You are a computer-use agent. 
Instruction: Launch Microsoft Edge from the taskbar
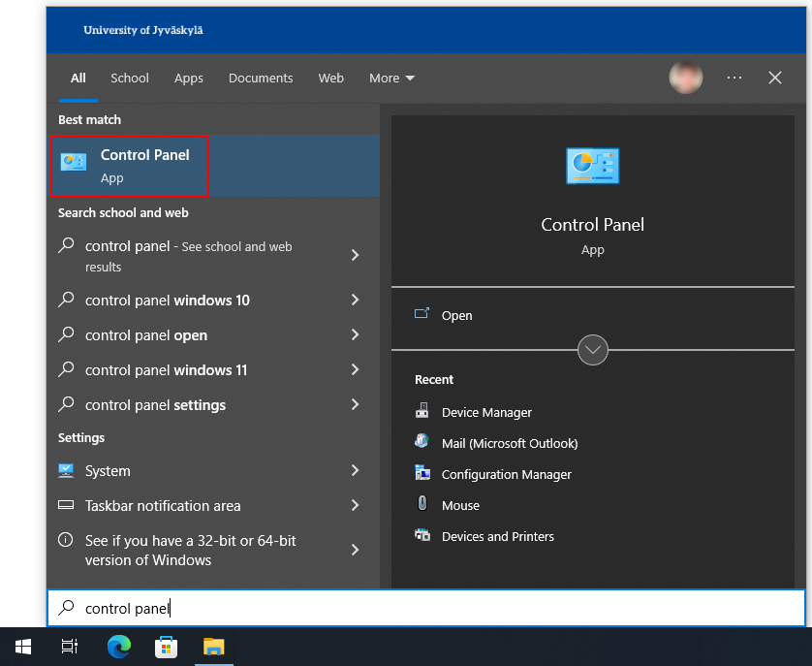tap(119, 647)
